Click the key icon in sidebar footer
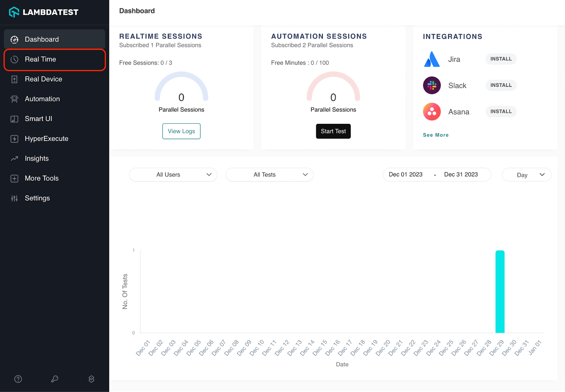 coord(55,379)
